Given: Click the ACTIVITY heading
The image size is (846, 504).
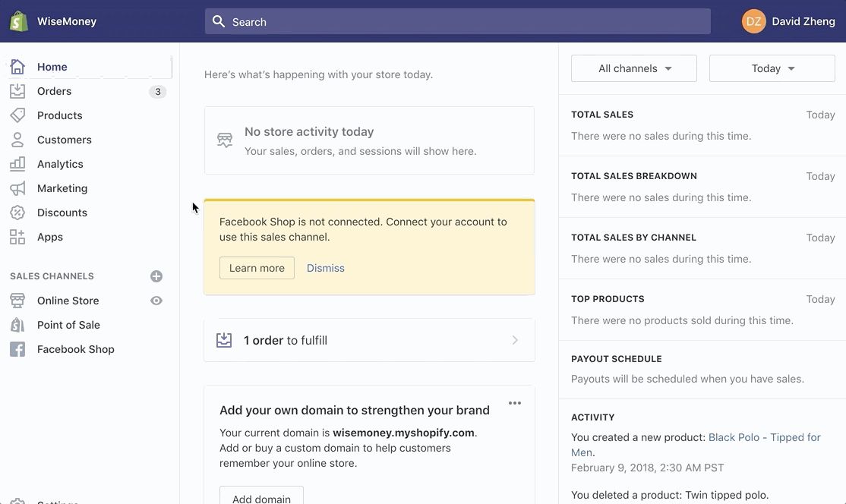Looking at the screenshot, I should (x=592, y=417).
